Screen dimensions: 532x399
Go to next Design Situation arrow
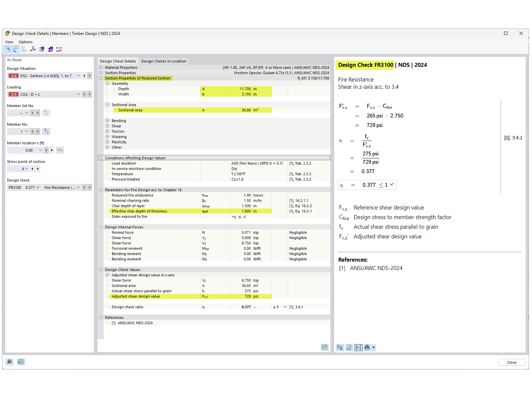89,76
